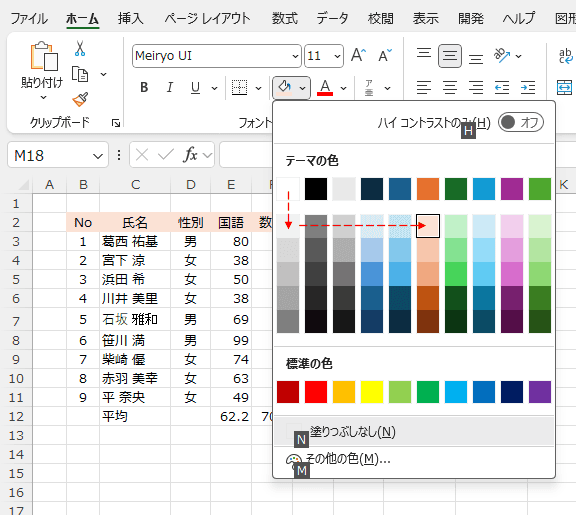Viewport: 576px width, 515px height.
Task: Cut selection with the scissors icon
Action: (80, 48)
